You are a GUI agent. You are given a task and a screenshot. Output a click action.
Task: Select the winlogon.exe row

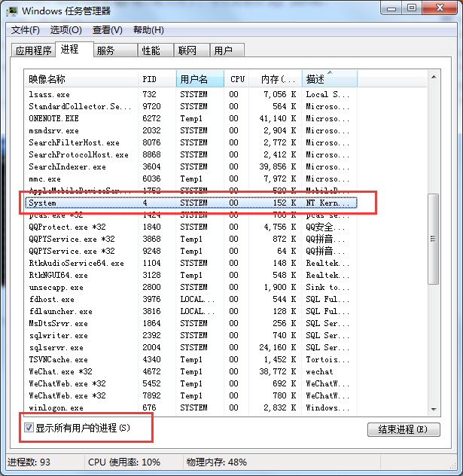point(191,407)
